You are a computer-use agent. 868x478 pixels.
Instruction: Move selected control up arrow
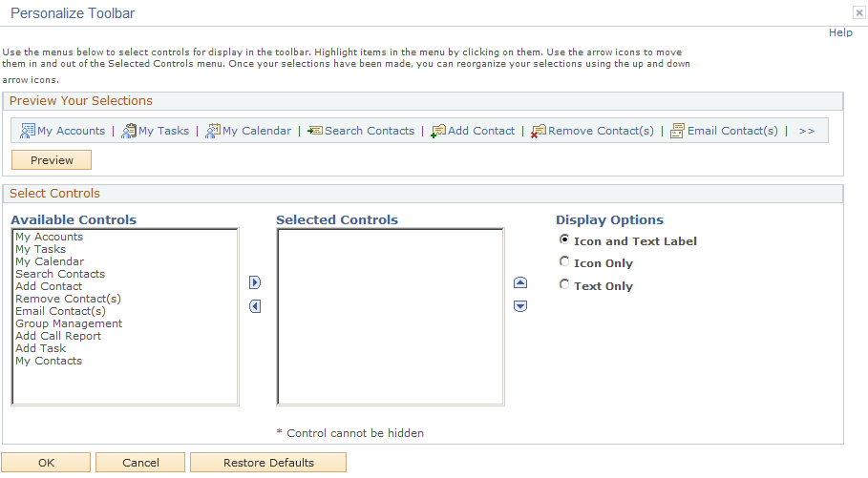[520, 282]
